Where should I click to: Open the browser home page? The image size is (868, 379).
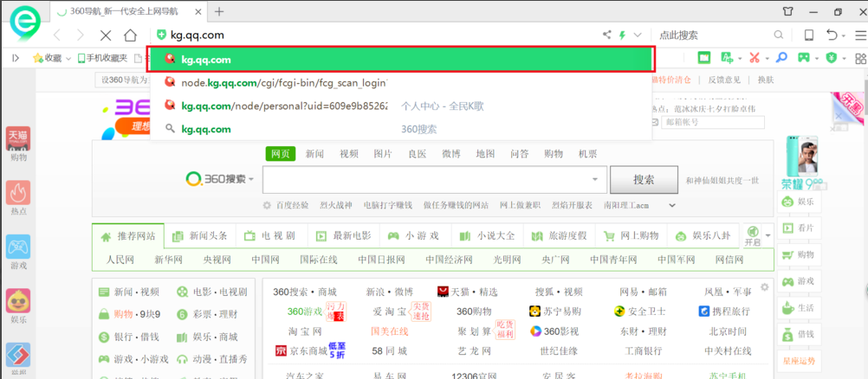130,36
